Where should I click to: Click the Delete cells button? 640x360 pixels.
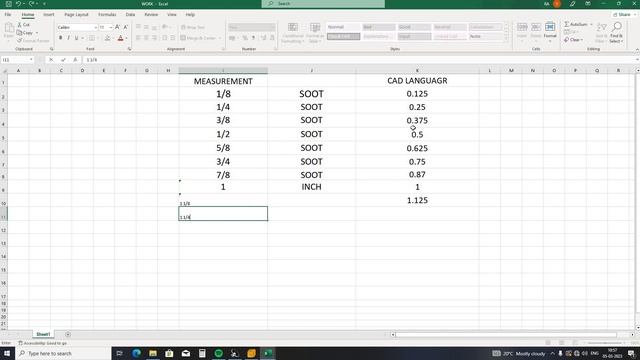click(x=536, y=31)
